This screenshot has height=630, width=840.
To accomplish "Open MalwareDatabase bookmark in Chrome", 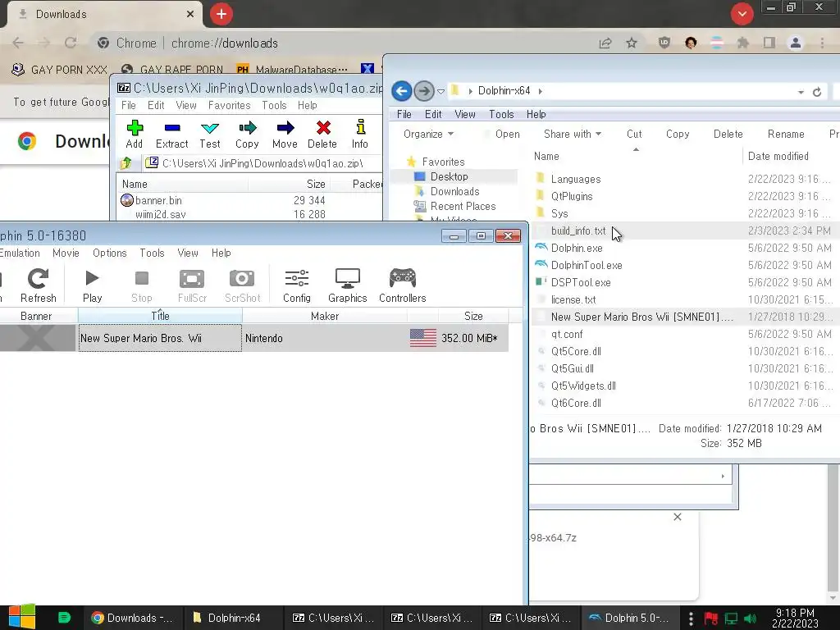I will click(x=292, y=70).
